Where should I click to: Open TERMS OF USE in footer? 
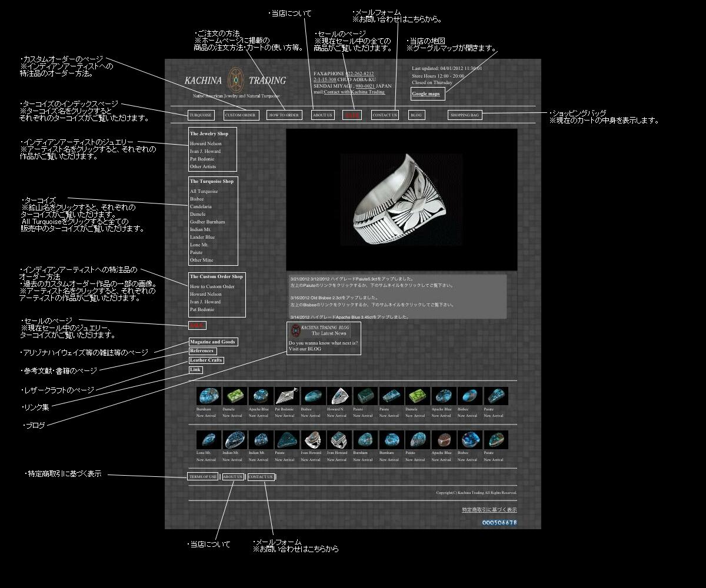203,476
